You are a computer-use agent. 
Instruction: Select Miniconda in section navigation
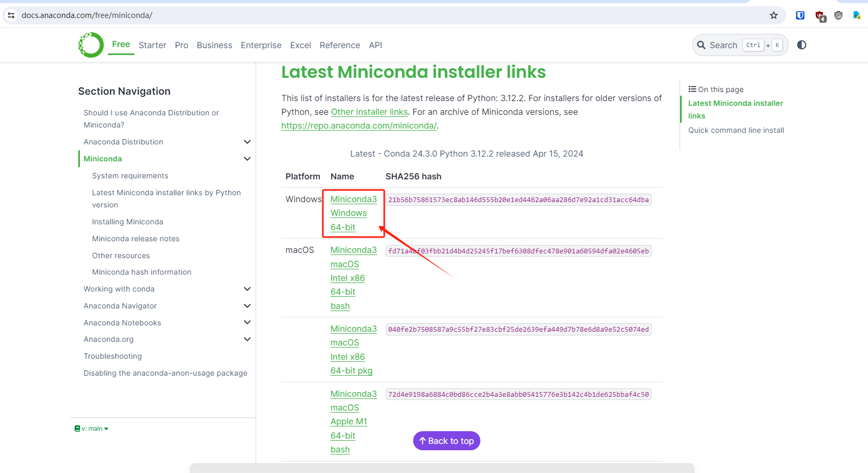point(103,159)
